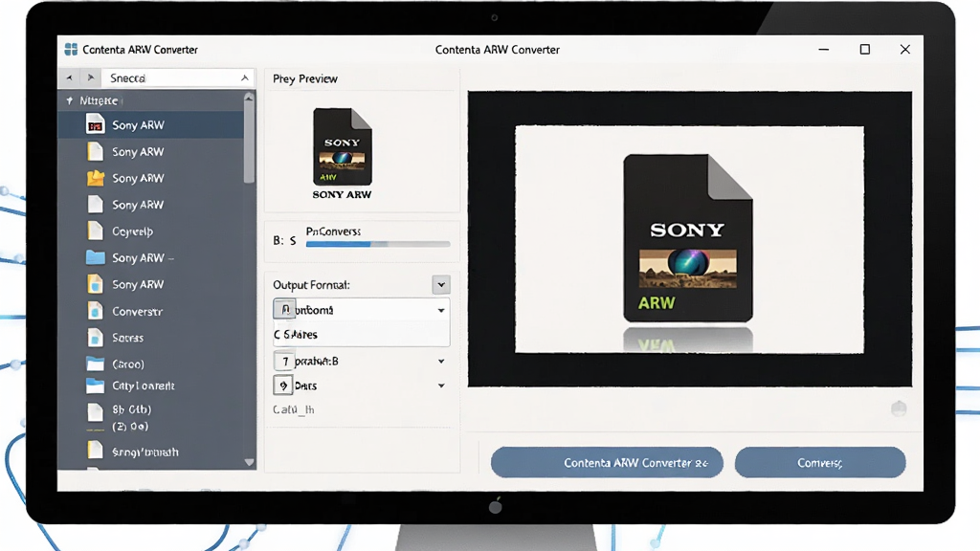Click the Sony ARW thumbnail under 'Prey Preview'

click(x=342, y=146)
